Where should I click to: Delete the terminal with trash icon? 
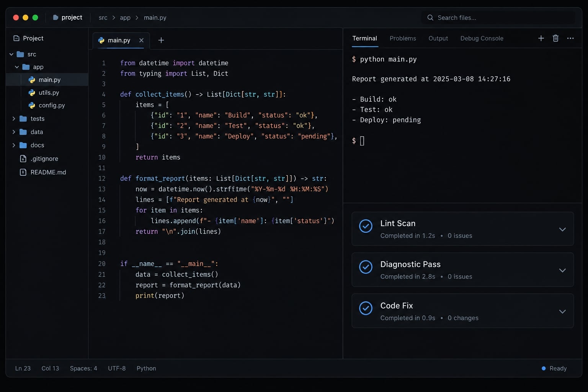click(x=555, y=38)
